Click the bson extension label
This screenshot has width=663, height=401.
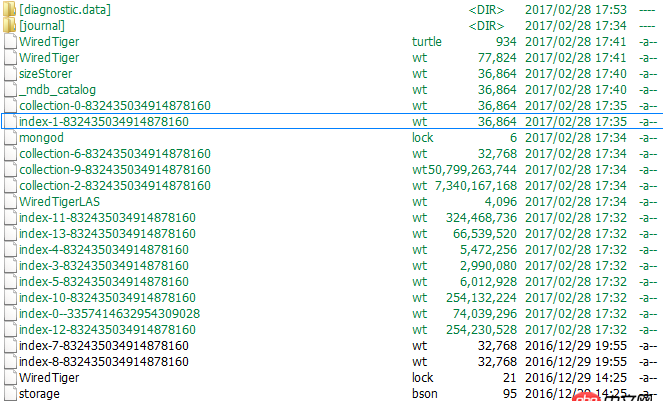click(425, 394)
